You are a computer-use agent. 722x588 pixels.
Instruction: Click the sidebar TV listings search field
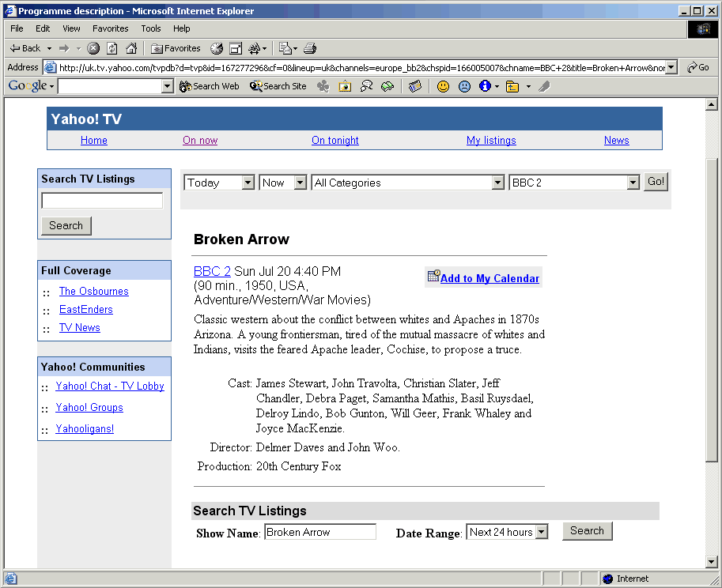coord(102,201)
